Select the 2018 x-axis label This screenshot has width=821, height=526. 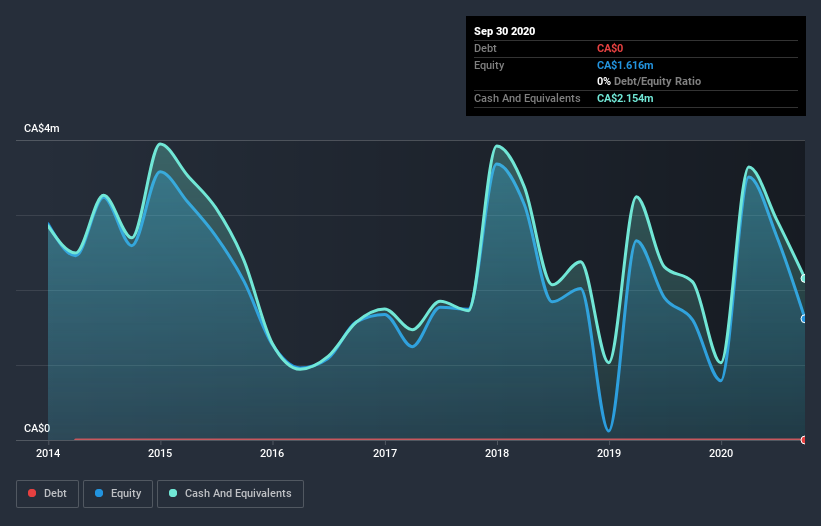point(497,453)
